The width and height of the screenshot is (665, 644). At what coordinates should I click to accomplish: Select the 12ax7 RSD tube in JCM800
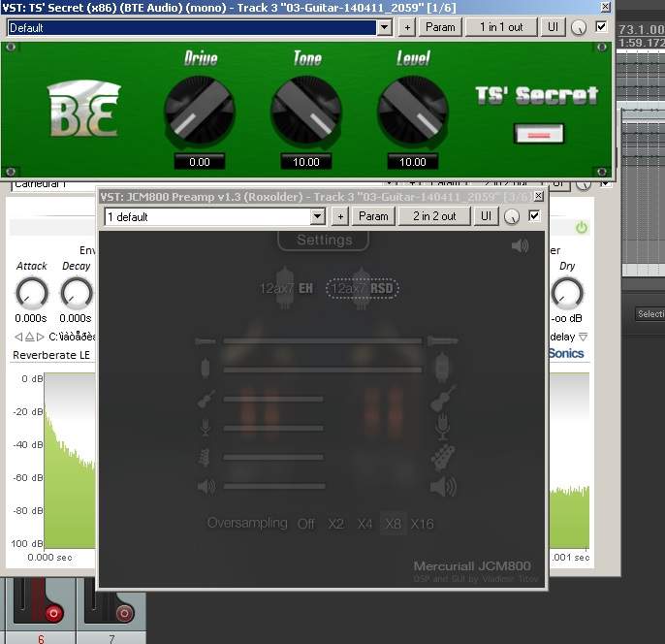(x=364, y=288)
